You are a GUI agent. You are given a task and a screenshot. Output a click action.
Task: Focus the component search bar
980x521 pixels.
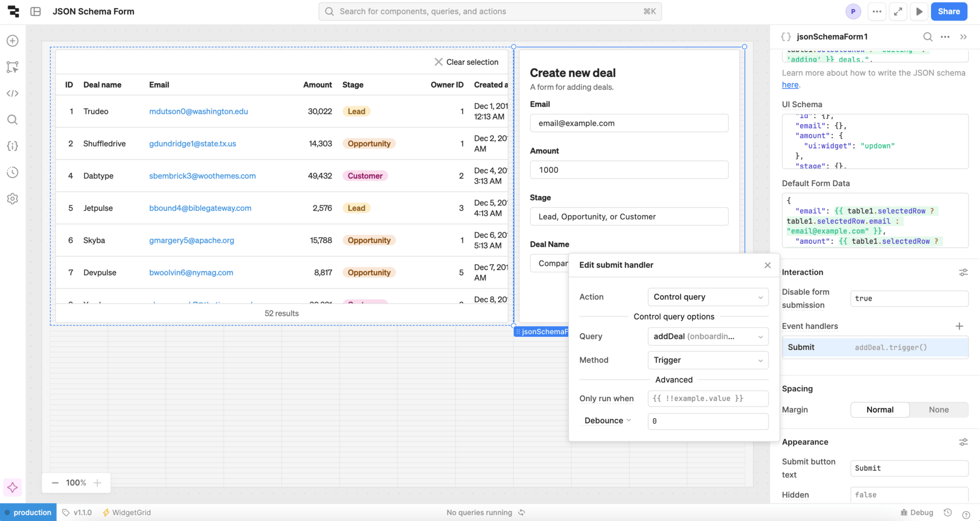click(490, 11)
